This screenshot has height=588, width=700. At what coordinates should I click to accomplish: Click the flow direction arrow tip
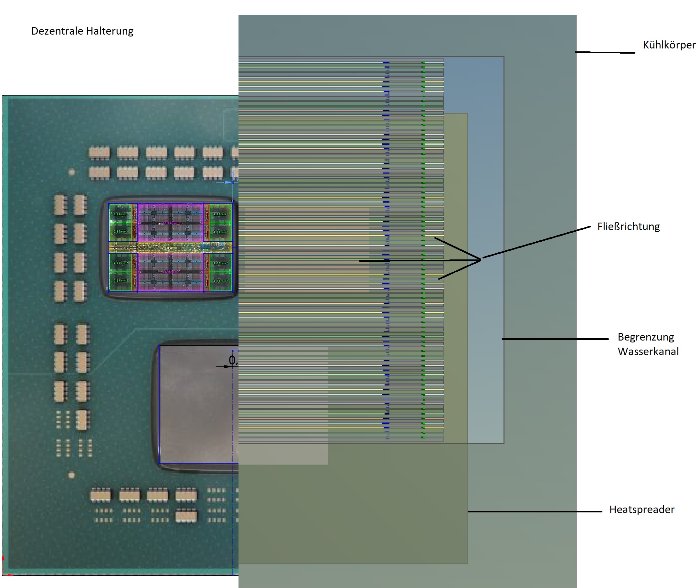(481, 260)
